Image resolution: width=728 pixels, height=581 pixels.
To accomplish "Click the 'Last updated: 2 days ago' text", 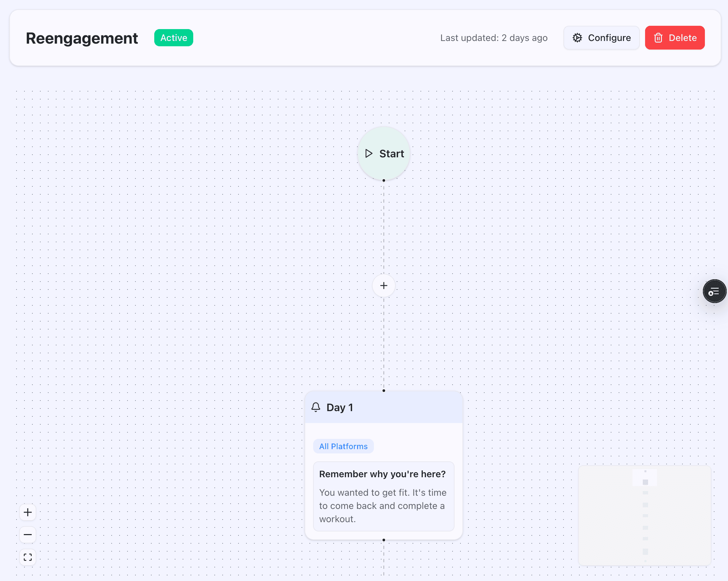I will click(494, 38).
